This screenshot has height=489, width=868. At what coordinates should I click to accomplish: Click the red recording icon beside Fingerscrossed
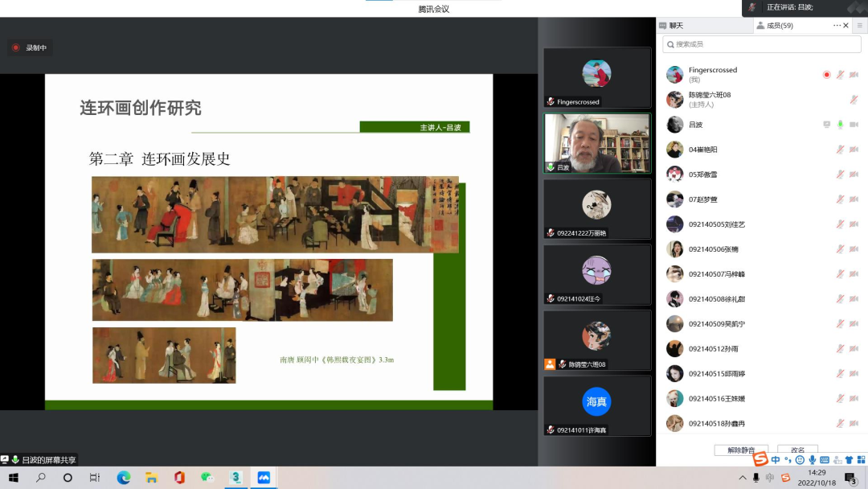click(826, 75)
